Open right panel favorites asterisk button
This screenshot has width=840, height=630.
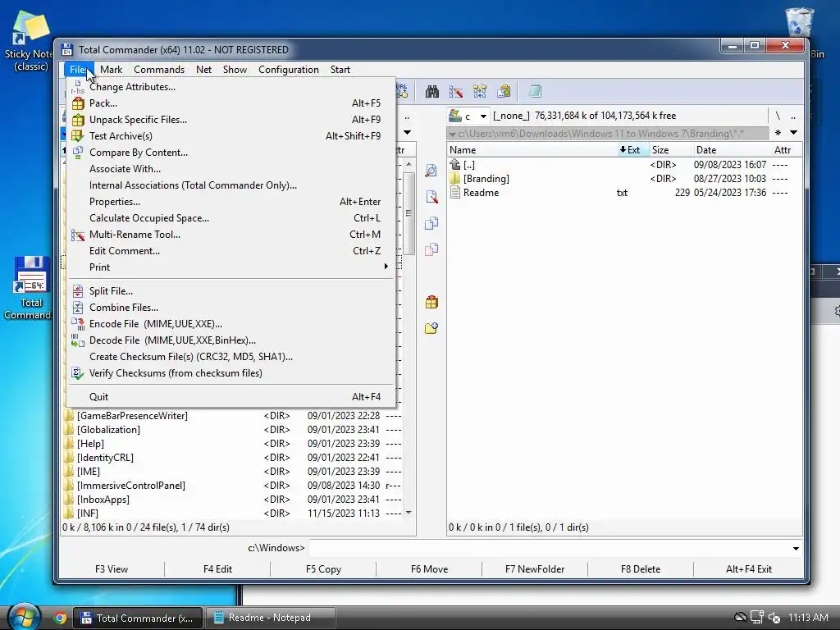click(x=778, y=133)
